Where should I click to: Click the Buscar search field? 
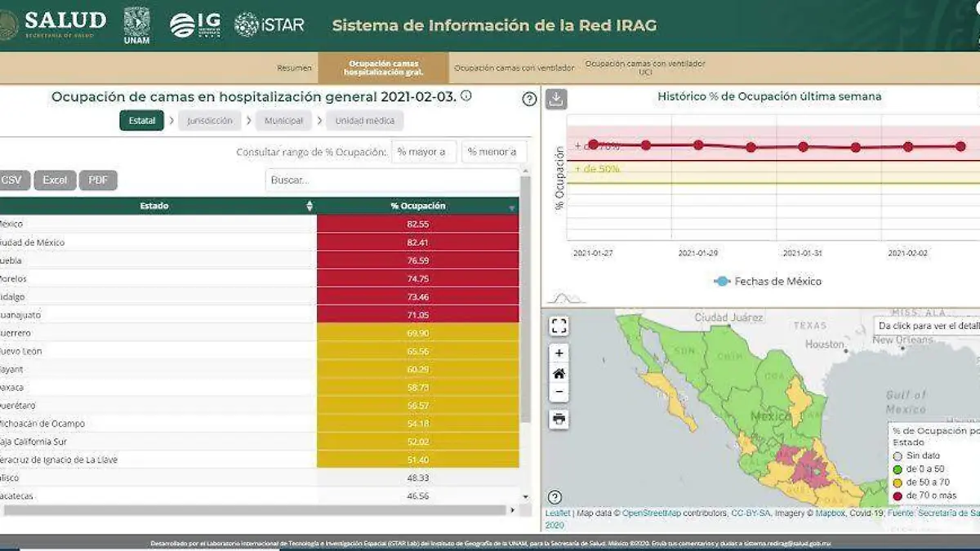392,180
